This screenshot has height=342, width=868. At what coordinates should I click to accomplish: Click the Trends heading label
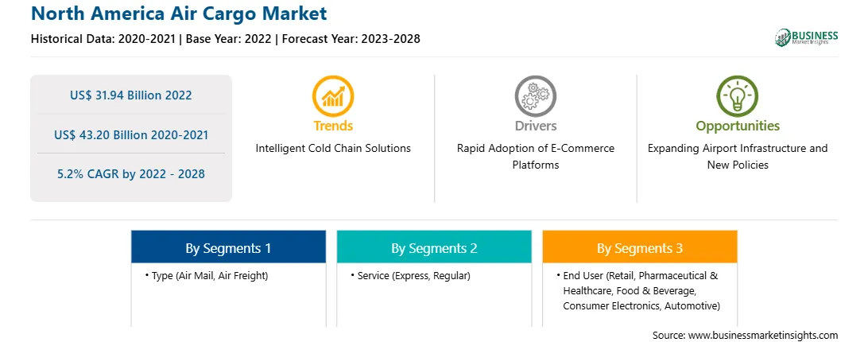click(333, 126)
